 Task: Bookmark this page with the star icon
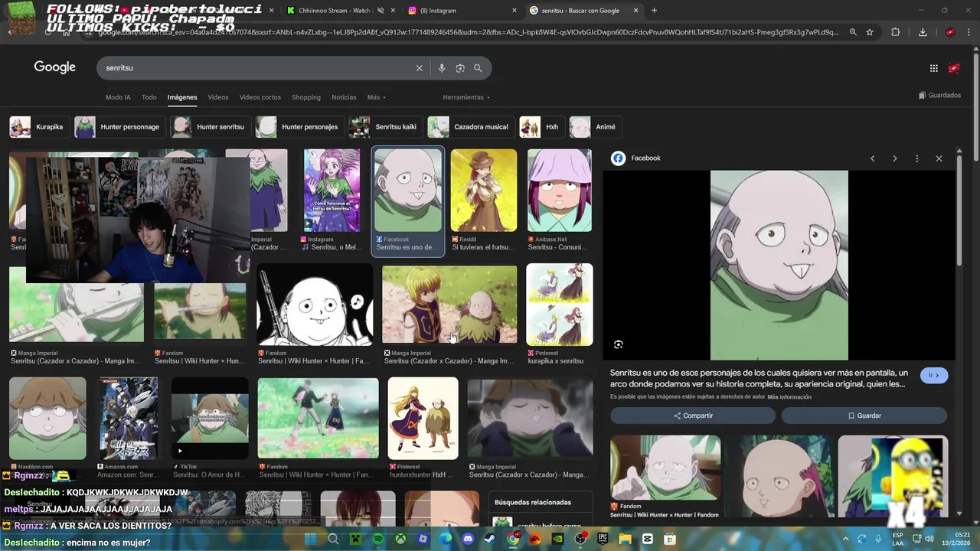(870, 32)
